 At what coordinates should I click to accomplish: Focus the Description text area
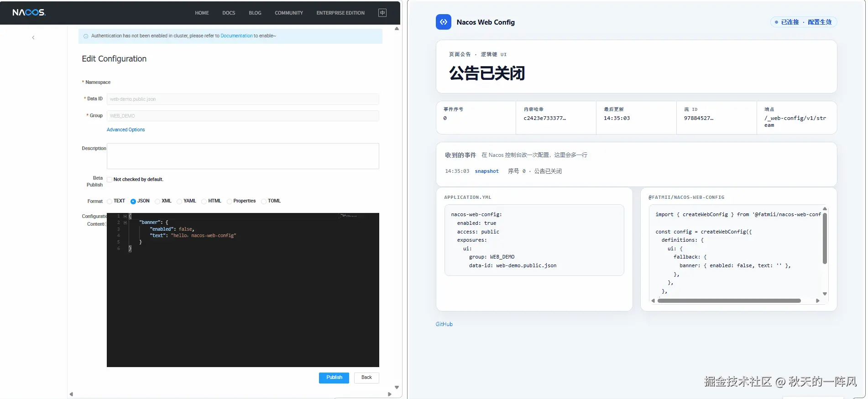tap(243, 156)
